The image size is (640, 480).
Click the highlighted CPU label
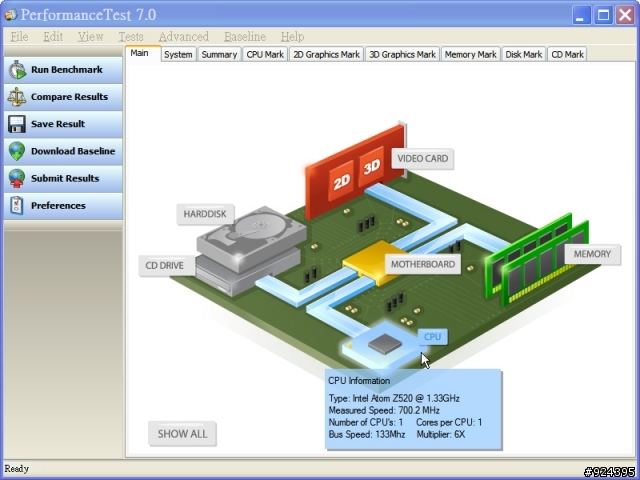tap(432, 337)
